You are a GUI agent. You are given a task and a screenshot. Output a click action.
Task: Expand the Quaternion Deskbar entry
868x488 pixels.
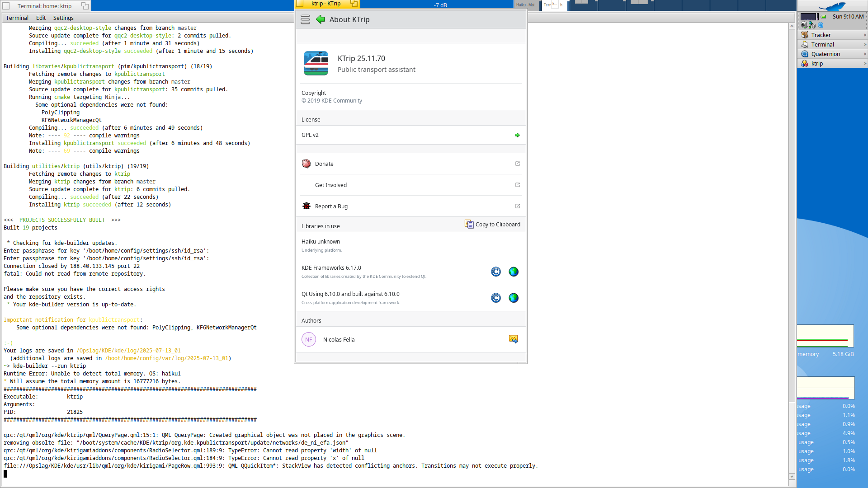pyautogui.click(x=865, y=54)
